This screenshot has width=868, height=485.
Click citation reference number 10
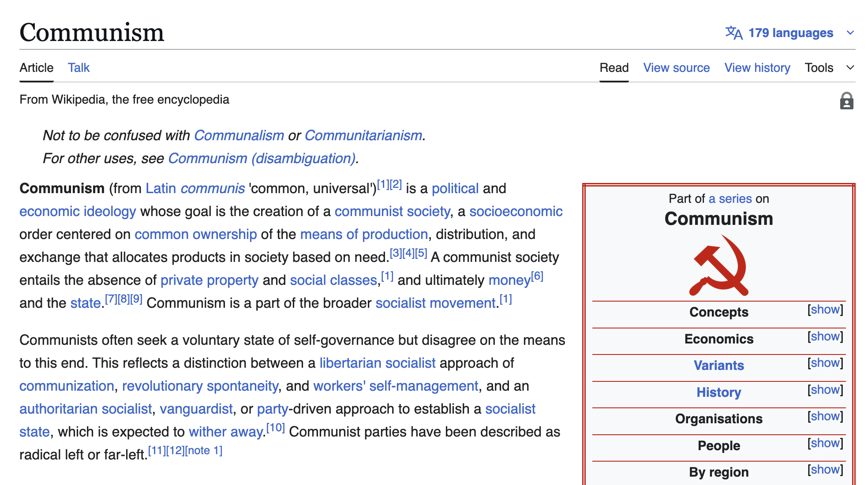[276, 428]
